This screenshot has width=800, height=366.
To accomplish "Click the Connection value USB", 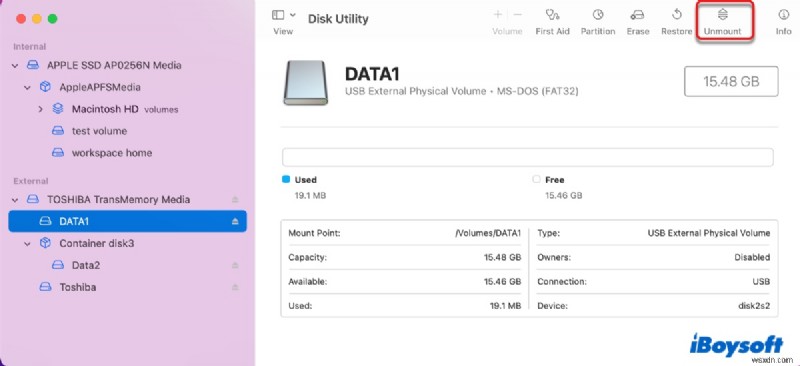I will [761, 282].
